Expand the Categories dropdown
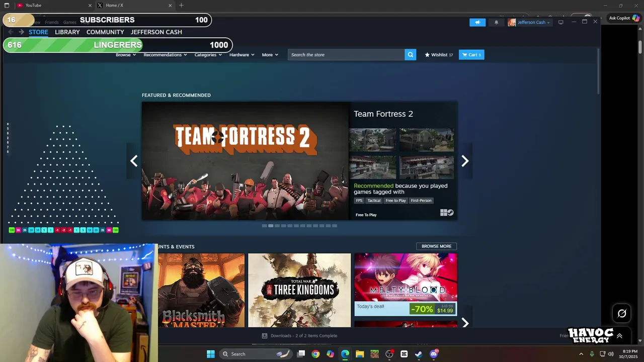Screen dimensions: 644x362 (208, 55)
